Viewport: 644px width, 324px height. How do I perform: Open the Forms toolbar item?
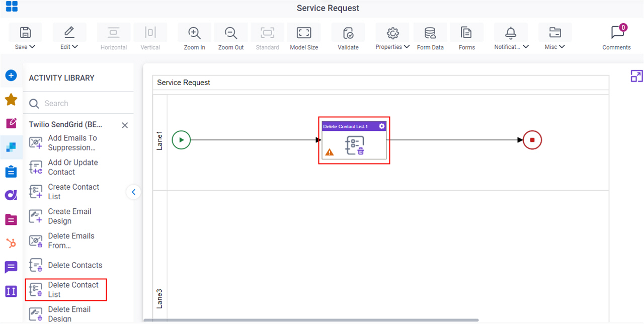click(467, 38)
